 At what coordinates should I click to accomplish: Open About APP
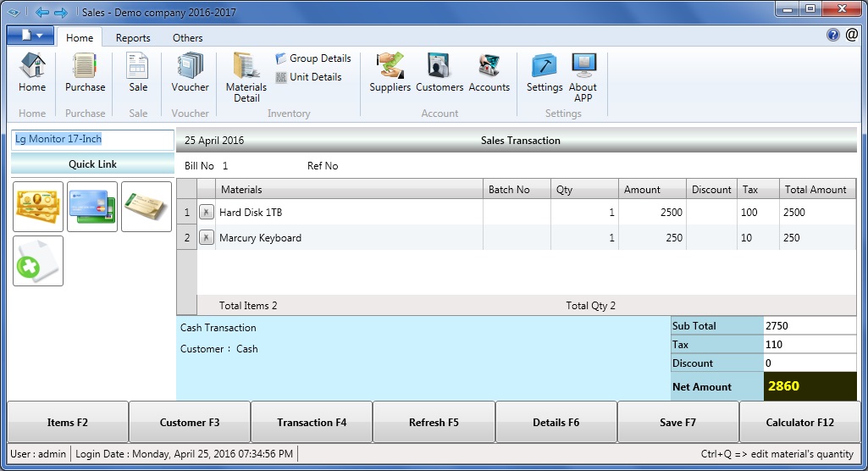tap(583, 77)
